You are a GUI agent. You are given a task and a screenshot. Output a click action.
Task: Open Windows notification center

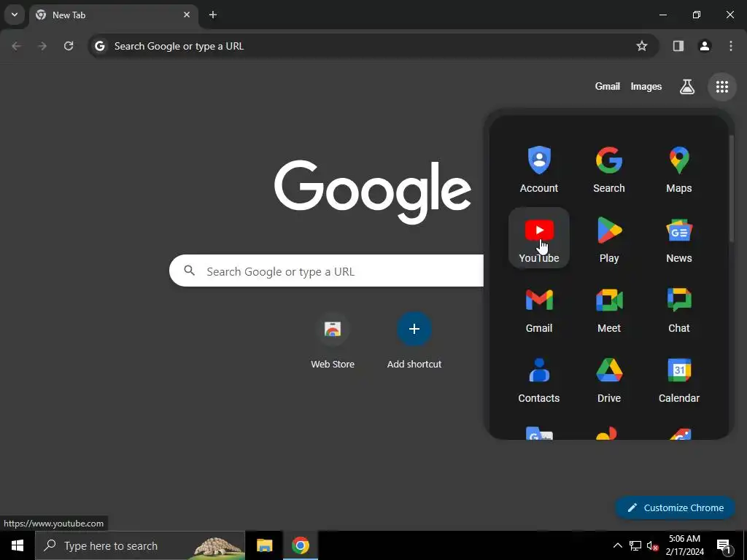coord(724,546)
